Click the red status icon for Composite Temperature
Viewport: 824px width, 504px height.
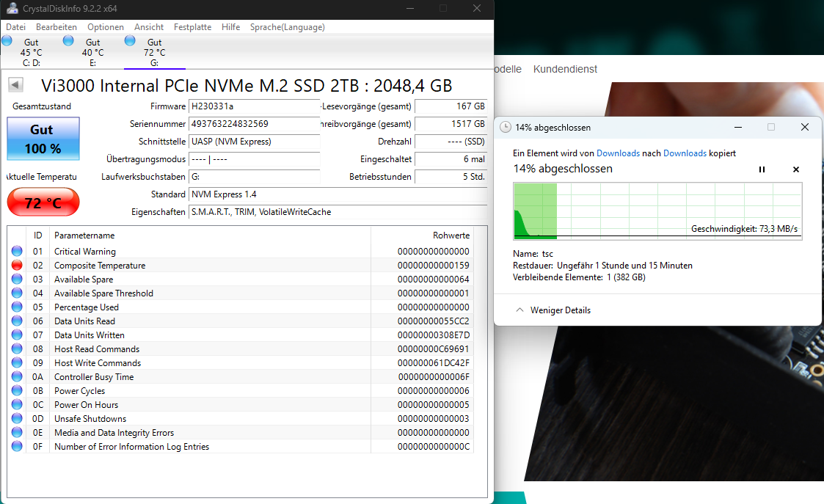tap(17, 266)
